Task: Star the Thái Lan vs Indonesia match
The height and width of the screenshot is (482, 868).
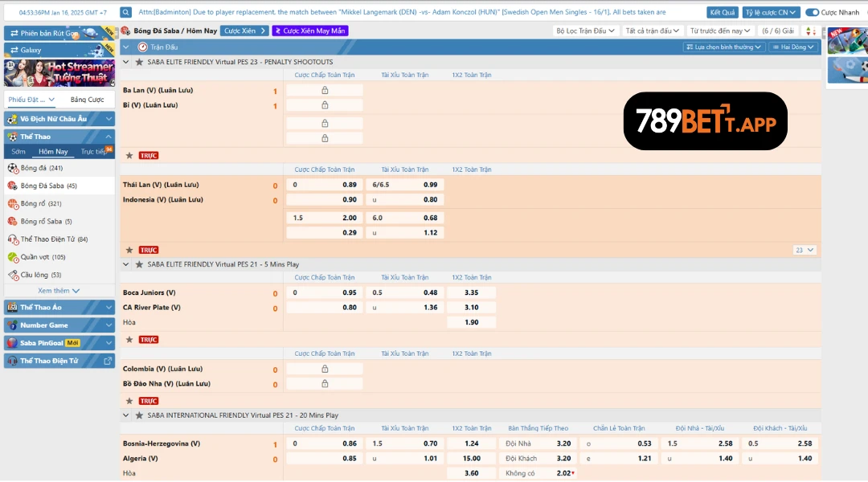Action: coord(129,250)
